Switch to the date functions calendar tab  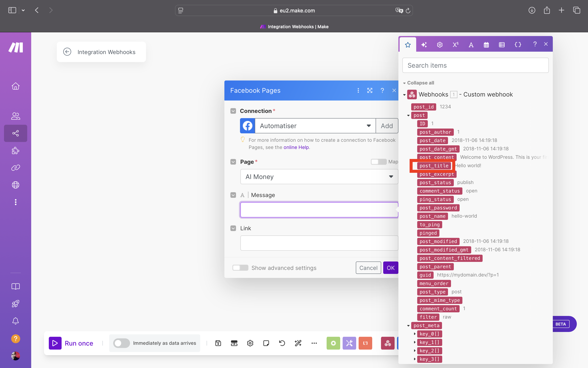pyautogui.click(x=486, y=44)
